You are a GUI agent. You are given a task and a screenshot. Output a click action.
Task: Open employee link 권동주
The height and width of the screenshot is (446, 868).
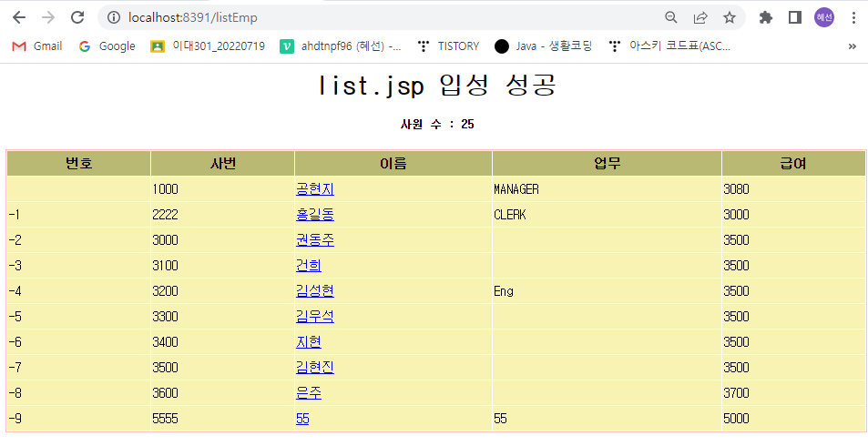[315, 240]
